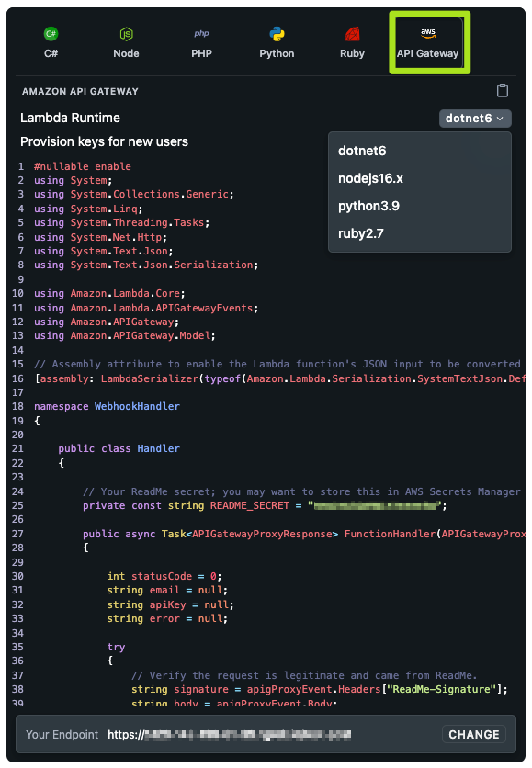This screenshot has height=768, width=532.
Task: Click 'public class Handler' code line
Action: tap(119, 448)
